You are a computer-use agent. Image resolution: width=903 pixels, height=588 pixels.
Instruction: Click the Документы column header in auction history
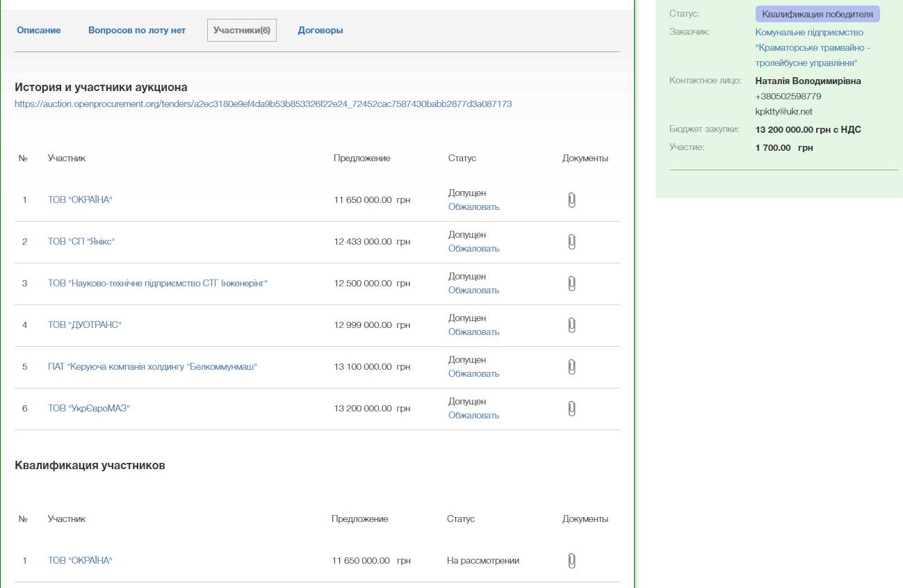pyautogui.click(x=585, y=158)
